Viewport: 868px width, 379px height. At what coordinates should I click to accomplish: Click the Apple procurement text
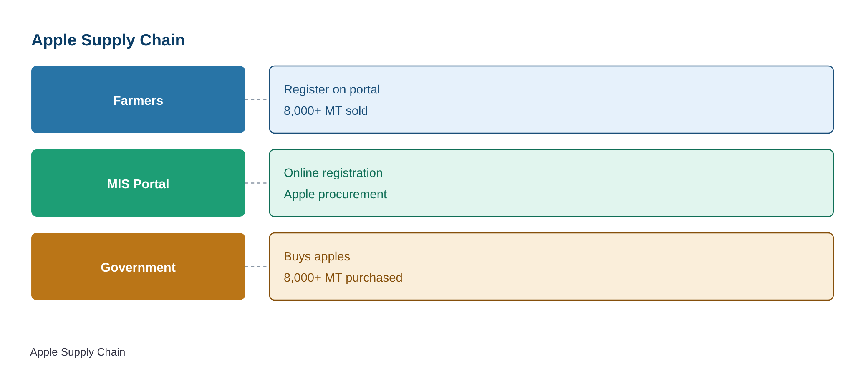pyautogui.click(x=335, y=194)
